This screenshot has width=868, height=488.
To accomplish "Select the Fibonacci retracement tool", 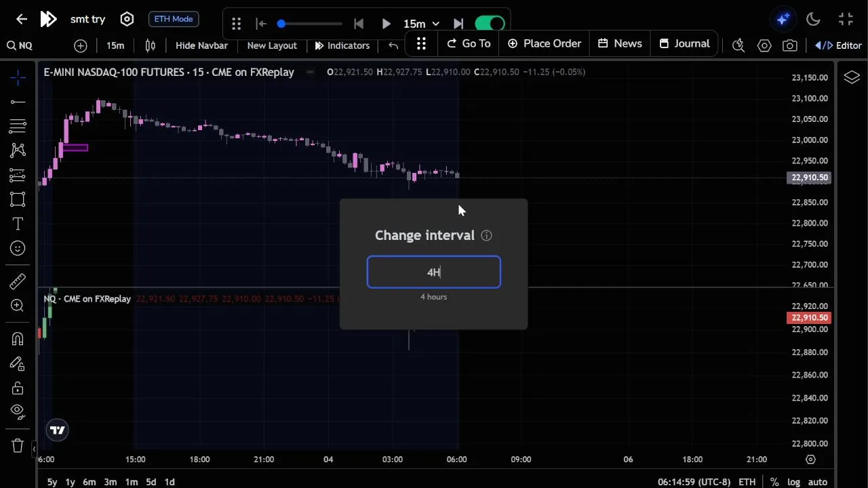I will click(x=18, y=126).
